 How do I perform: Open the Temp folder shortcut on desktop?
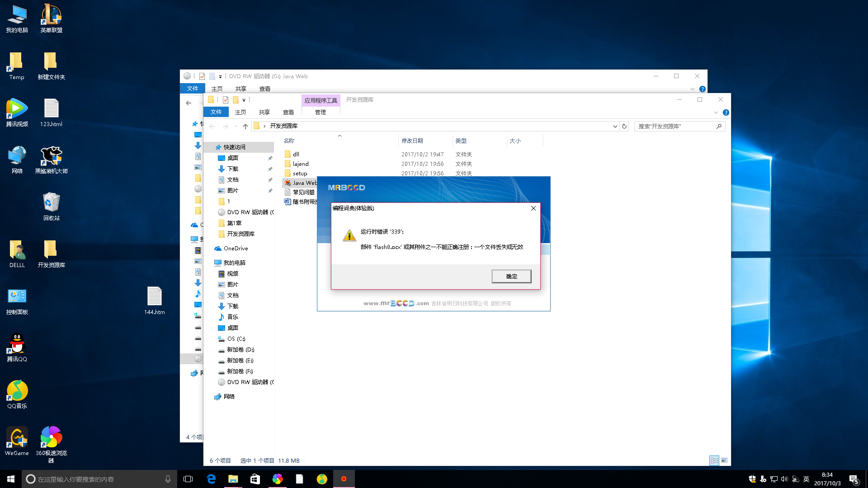pyautogui.click(x=17, y=66)
